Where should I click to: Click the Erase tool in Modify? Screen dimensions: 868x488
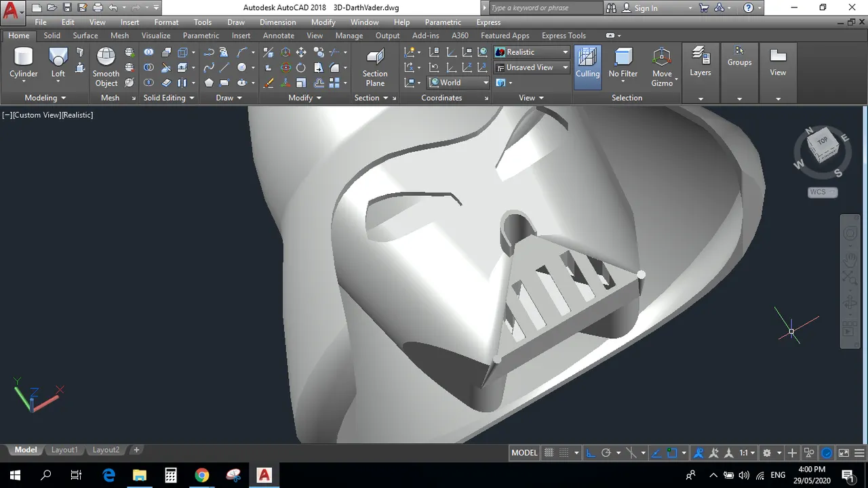[x=269, y=83]
